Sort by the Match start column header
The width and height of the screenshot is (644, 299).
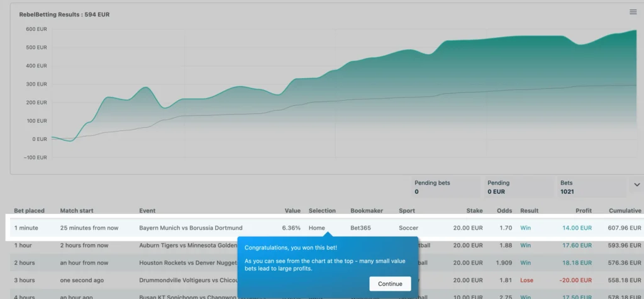pos(76,211)
